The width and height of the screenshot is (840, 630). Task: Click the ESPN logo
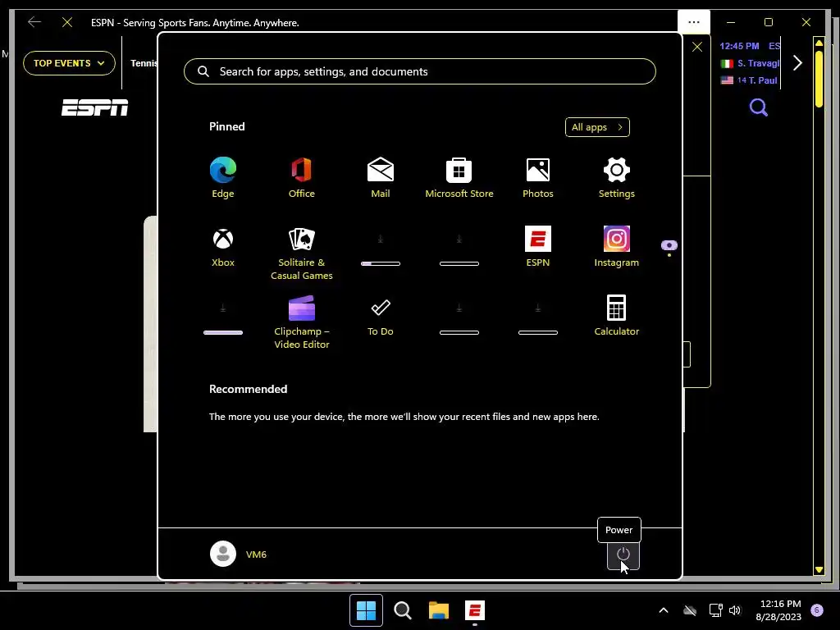pos(95,107)
